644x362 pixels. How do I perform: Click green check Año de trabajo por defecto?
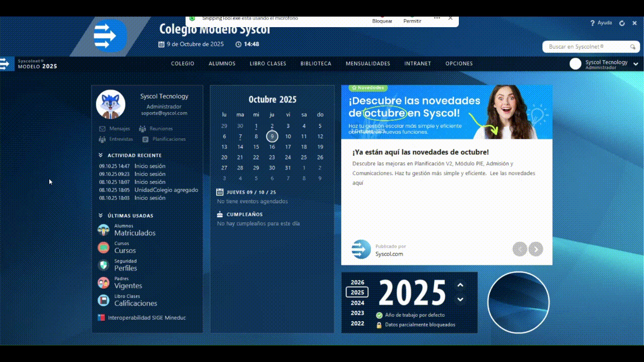click(x=379, y=315)
